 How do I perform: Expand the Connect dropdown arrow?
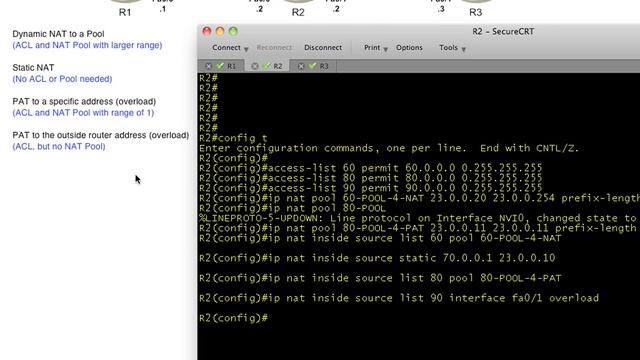pyautogui.click(x=246, y=49)
